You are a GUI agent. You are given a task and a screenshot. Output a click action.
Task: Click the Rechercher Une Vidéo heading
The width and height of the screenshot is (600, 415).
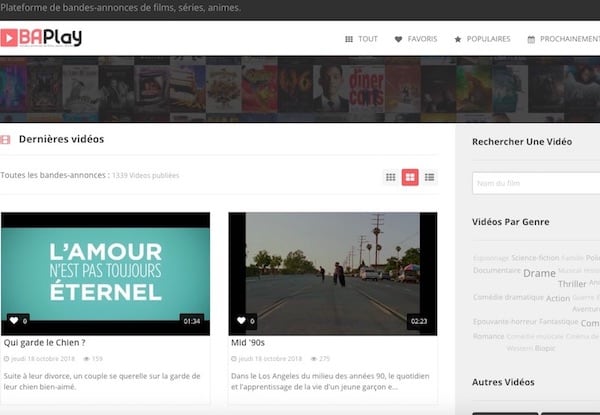click(522, 142)
